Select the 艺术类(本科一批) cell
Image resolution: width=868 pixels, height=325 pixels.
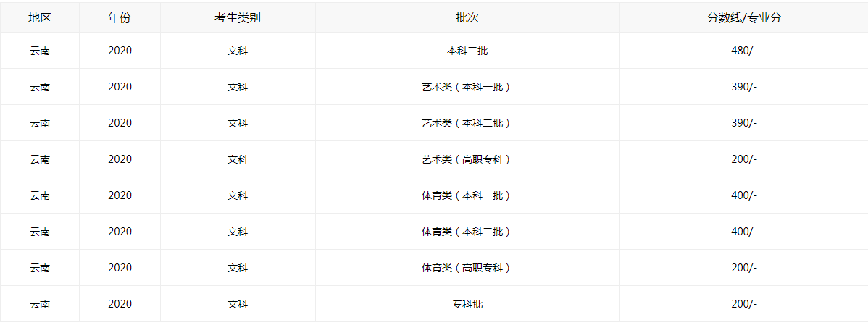[467, 87]
